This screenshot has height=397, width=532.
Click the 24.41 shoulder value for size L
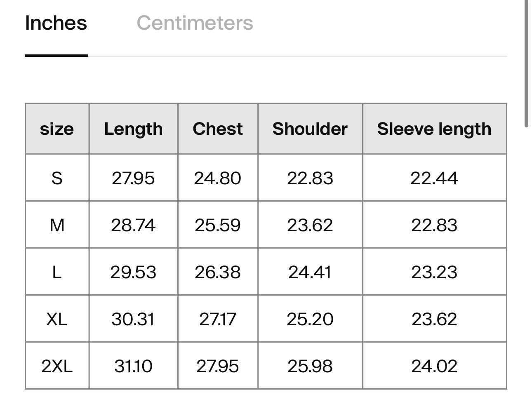tap(310, 272)
